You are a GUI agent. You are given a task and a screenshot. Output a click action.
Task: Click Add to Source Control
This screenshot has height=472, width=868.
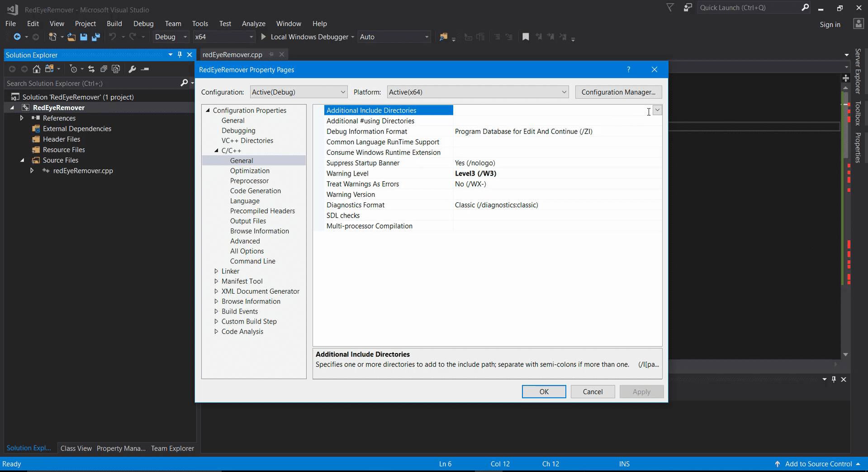(x=818, y=464)
